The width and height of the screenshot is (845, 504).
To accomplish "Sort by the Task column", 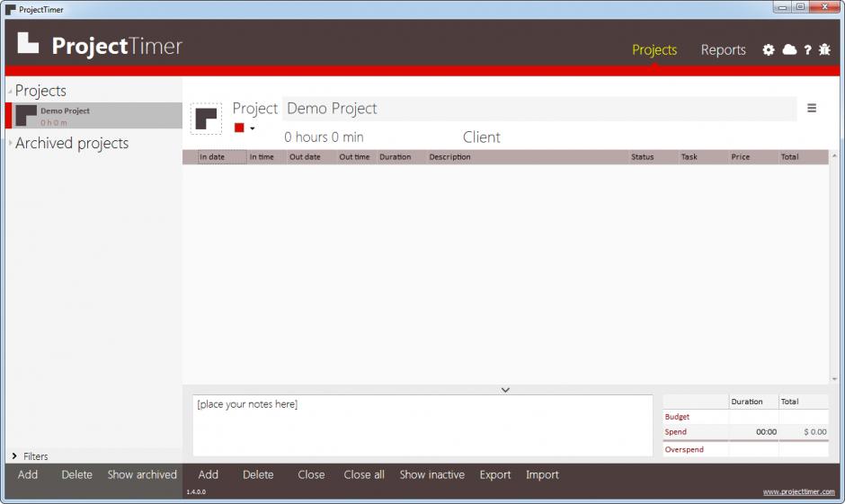I will point(703,156).
